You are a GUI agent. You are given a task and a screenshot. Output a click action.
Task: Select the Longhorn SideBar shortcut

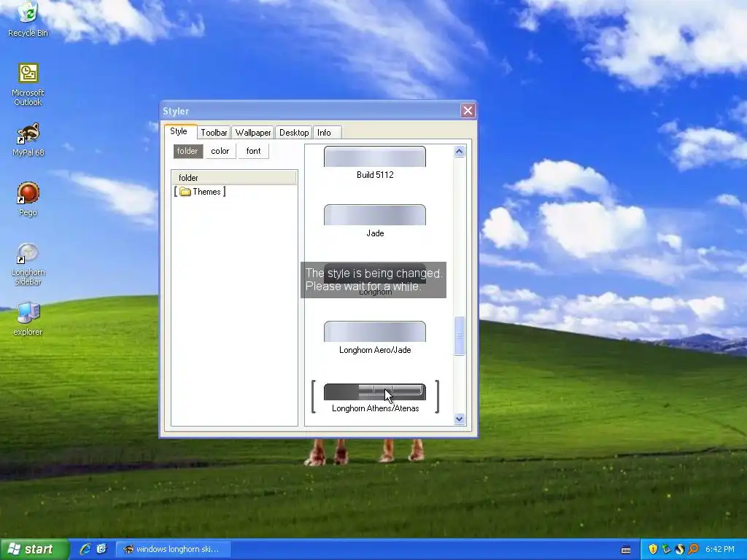pyautogui.click(x=28, y=264)
